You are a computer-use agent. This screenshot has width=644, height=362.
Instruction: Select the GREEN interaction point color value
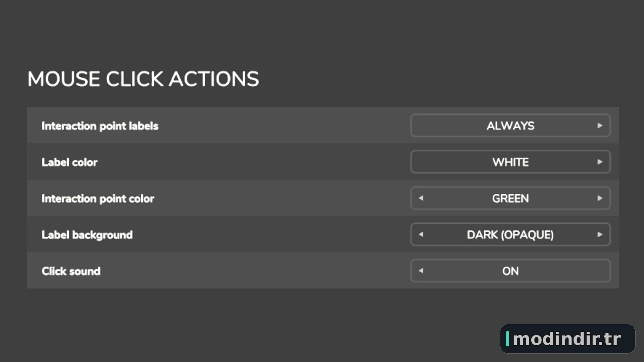pyautogui.click(x=510, y=198)
